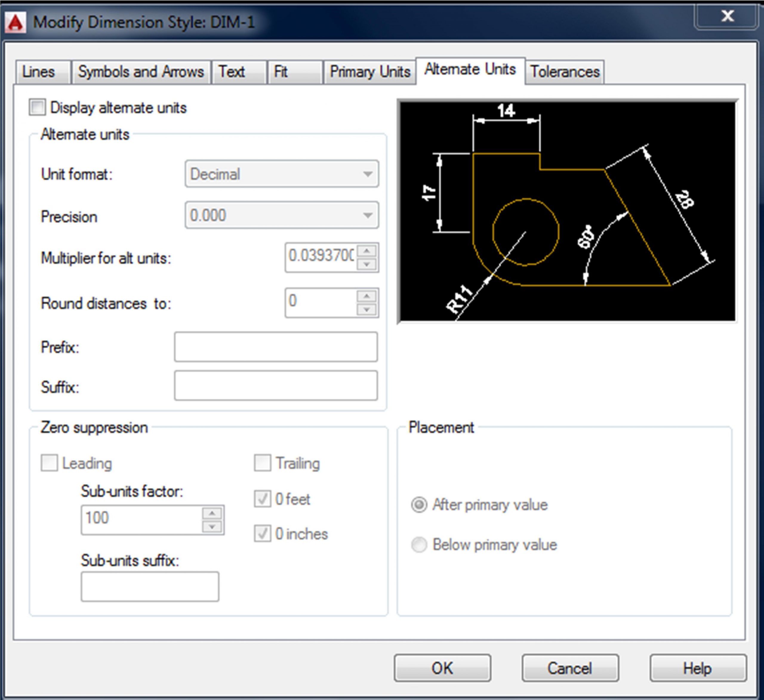The height and width of the screenshot is (700, 764).
Task: Decrease the Multiplier for alt units value
Action: coord(366,264)
